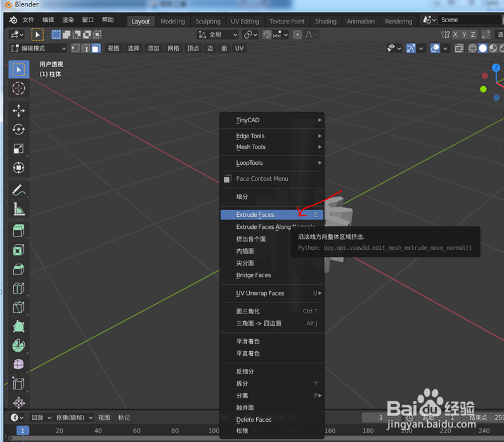The image size is (504, 442).
Task: Toggle Z axis mirror
Action: coord(473,34)
